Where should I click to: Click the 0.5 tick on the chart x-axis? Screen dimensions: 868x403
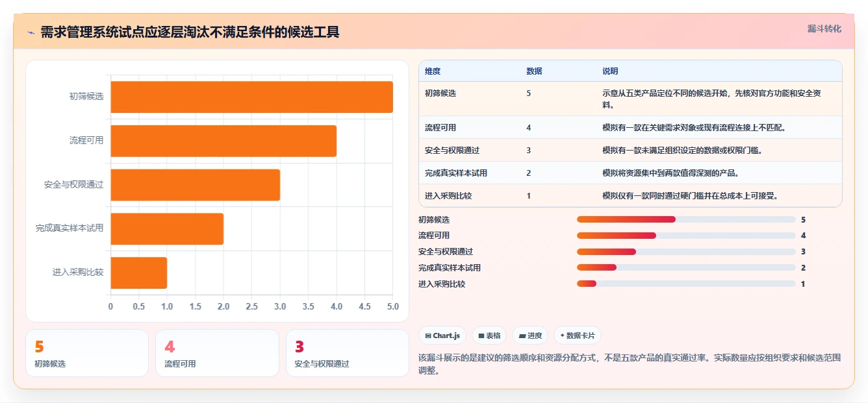click(139, 306)
